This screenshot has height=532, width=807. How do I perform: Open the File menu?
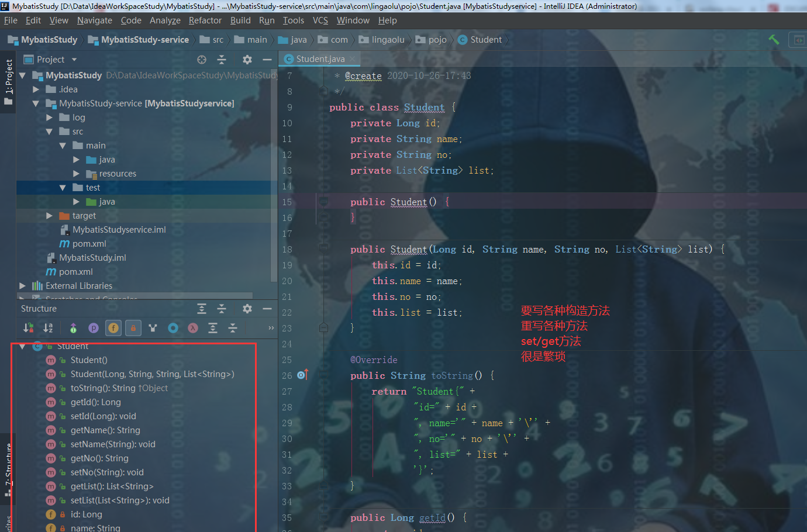tap(11, 20)
